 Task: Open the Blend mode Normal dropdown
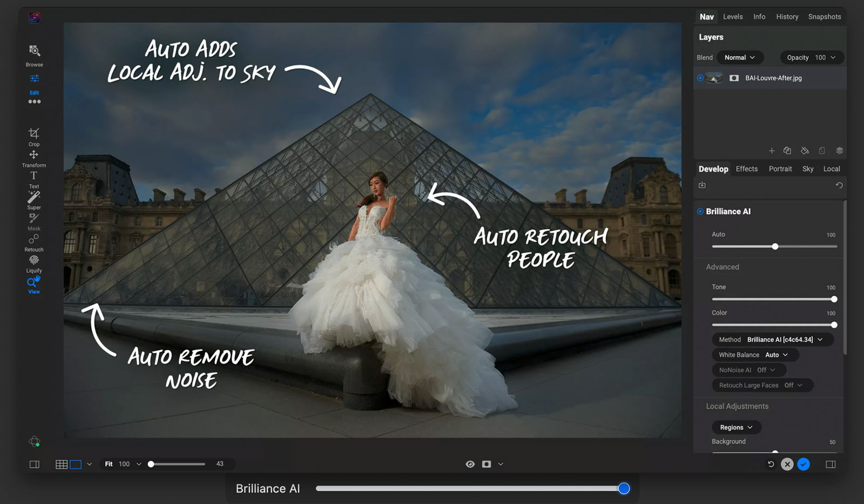pos(739,57)
